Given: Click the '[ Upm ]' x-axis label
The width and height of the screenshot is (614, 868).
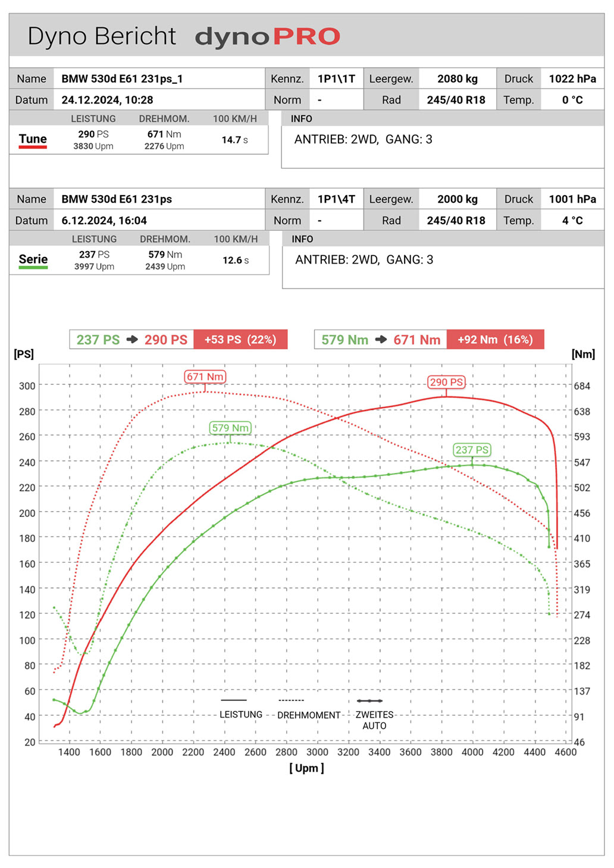Looking at the screenshot, I should pyautogui.click(x=306, y=769).
